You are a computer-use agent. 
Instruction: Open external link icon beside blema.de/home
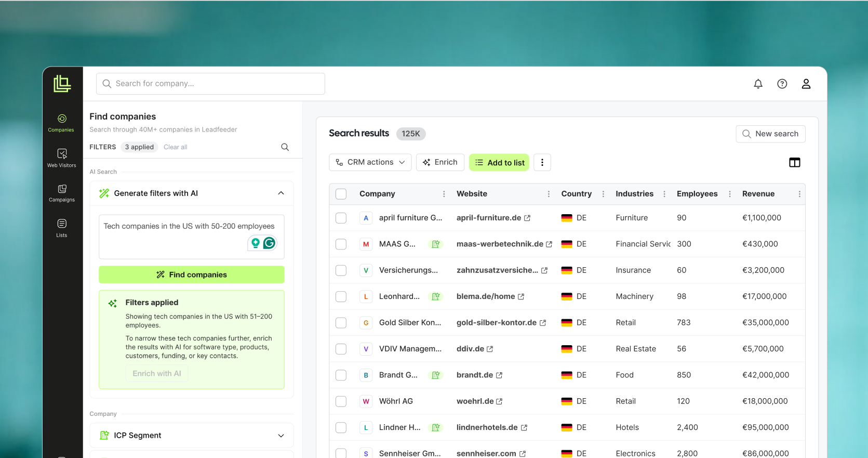click(521, 297)
